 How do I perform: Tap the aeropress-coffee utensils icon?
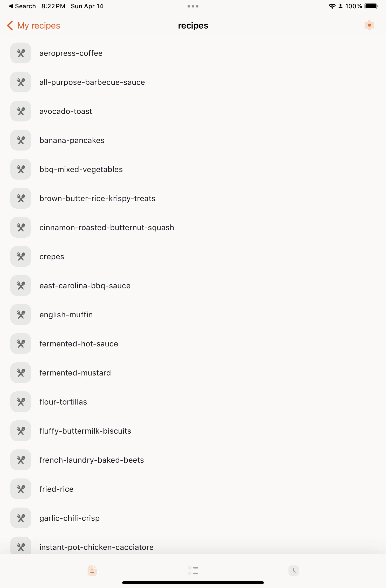tap(21, 53)
